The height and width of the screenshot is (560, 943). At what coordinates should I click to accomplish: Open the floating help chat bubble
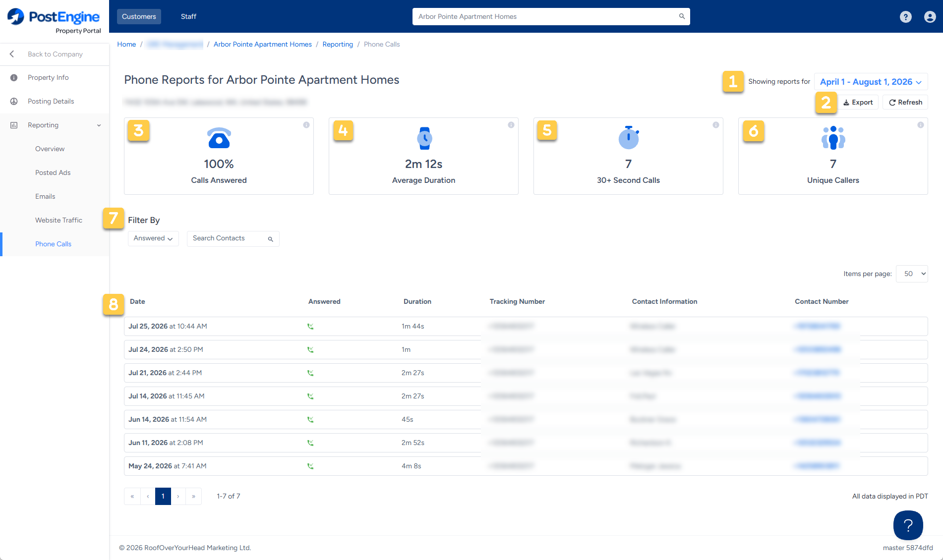point(908,525)
